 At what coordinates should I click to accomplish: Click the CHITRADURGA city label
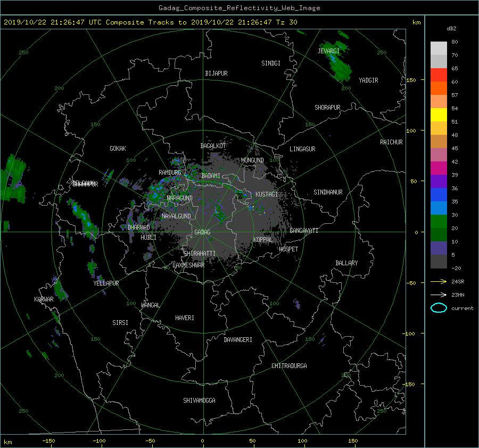[289, 366]
